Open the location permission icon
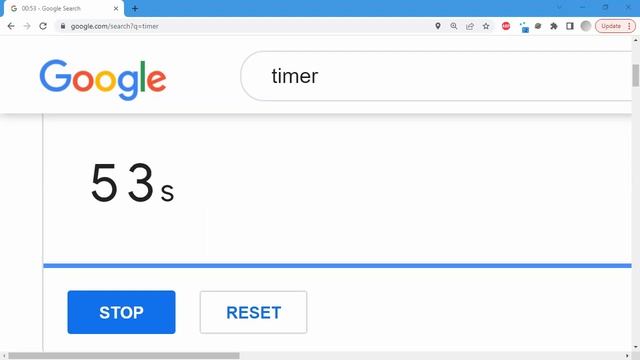This screenshot has width=640, height=360. point(438,26)
